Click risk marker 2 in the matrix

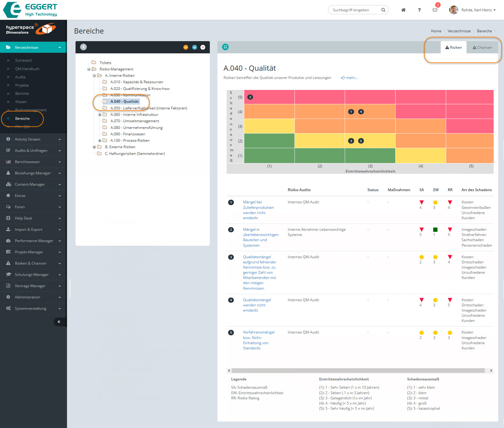[x=250, y=97]
